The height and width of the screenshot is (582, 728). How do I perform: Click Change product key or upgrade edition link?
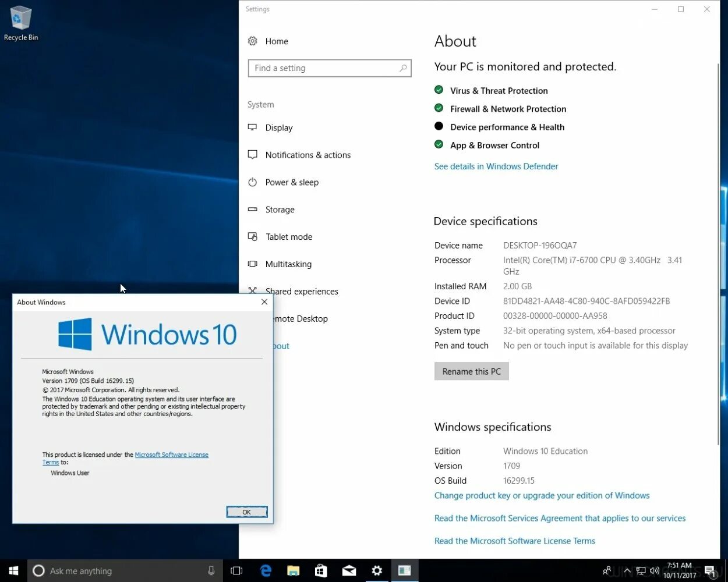(542, 496)
